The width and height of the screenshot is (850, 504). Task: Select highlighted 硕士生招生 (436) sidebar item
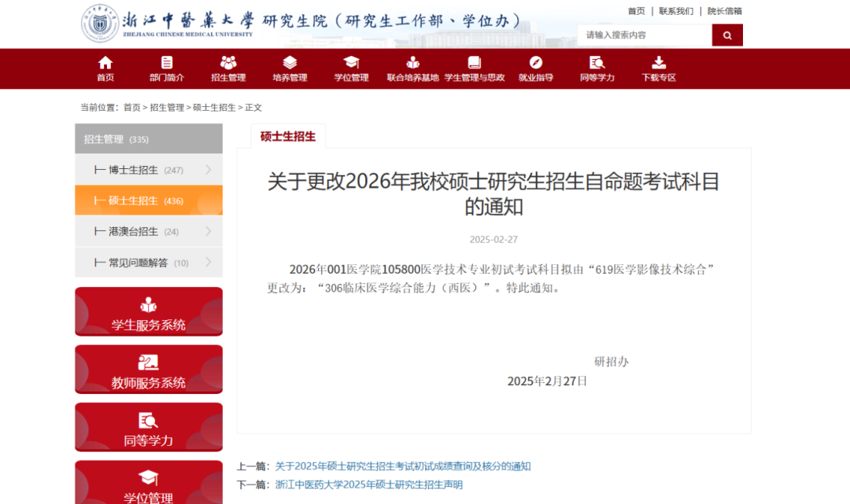149,200
